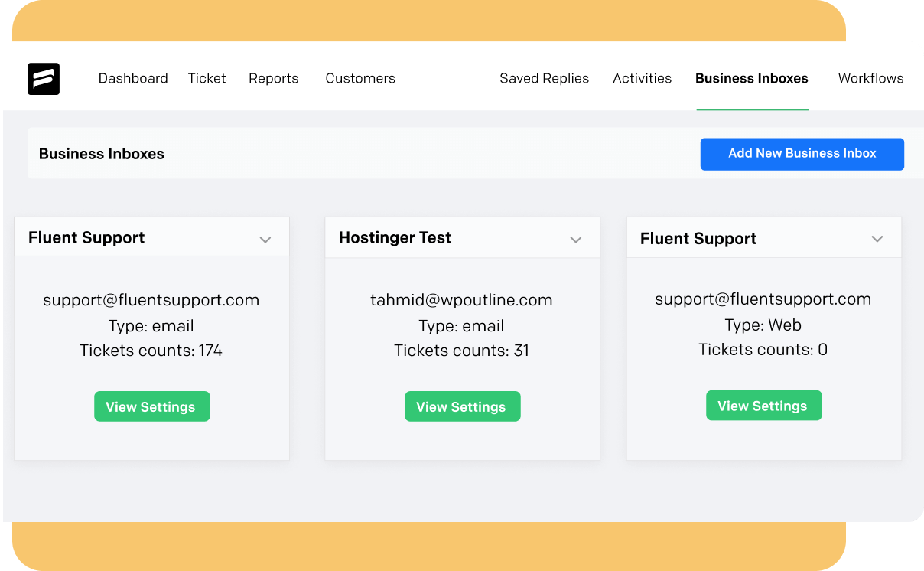Click the 'Tickets counts: 0' text
The width and height of the screenshot is (924, 571).
click(763, 350)
